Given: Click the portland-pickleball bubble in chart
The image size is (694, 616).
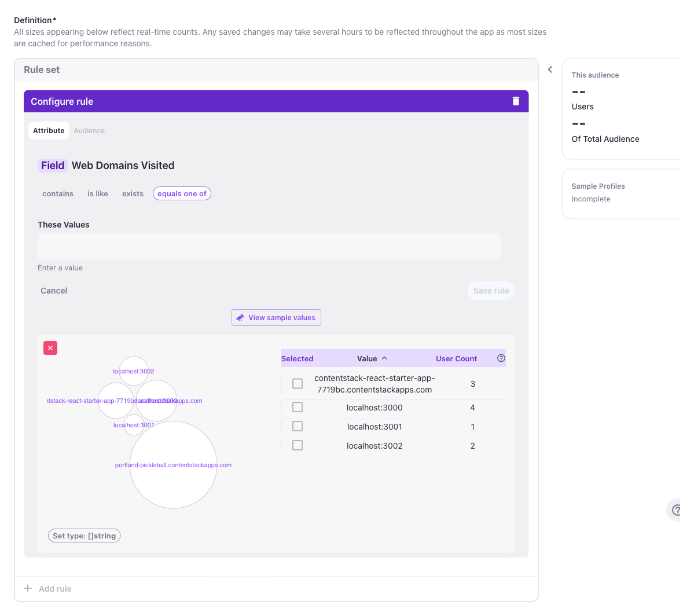Looking at the screenshot, I should [174, 464].
